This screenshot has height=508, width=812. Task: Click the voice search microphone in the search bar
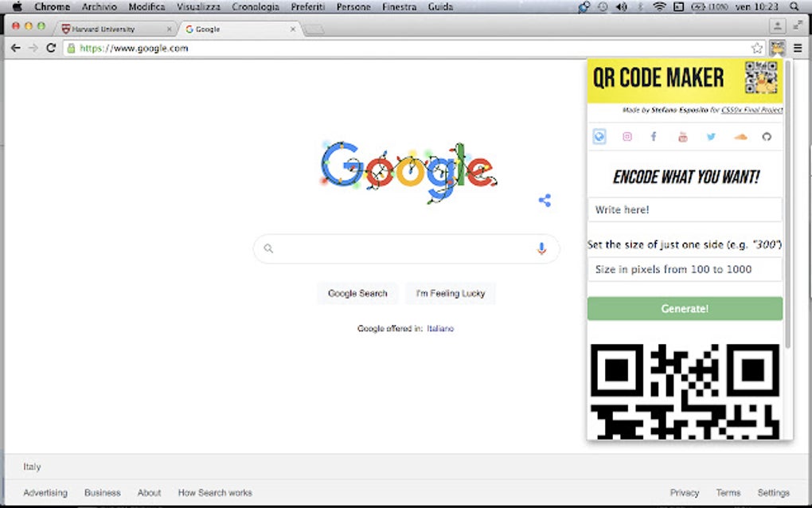point(542,248)
